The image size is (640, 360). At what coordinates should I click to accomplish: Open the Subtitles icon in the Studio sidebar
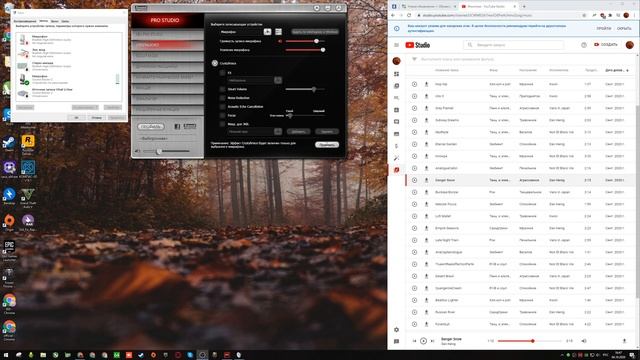(396, 134)
